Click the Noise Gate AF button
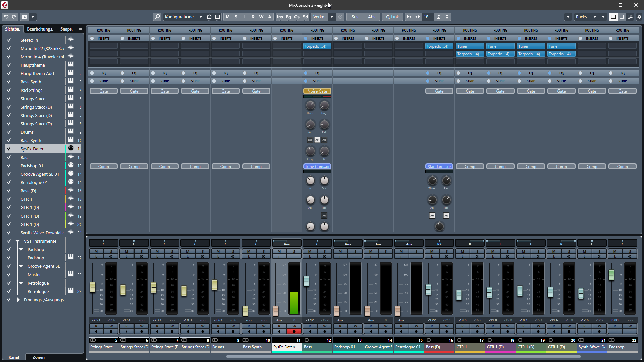 pos(317,140)
